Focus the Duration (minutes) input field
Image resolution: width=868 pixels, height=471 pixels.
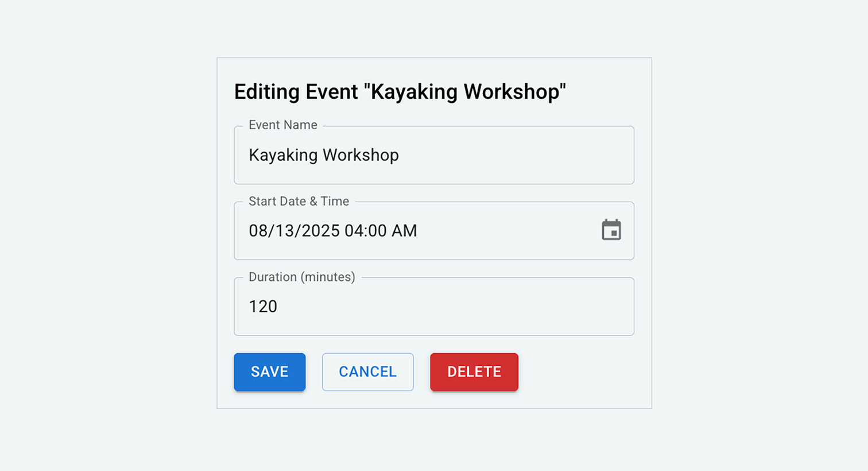[433, 307]
